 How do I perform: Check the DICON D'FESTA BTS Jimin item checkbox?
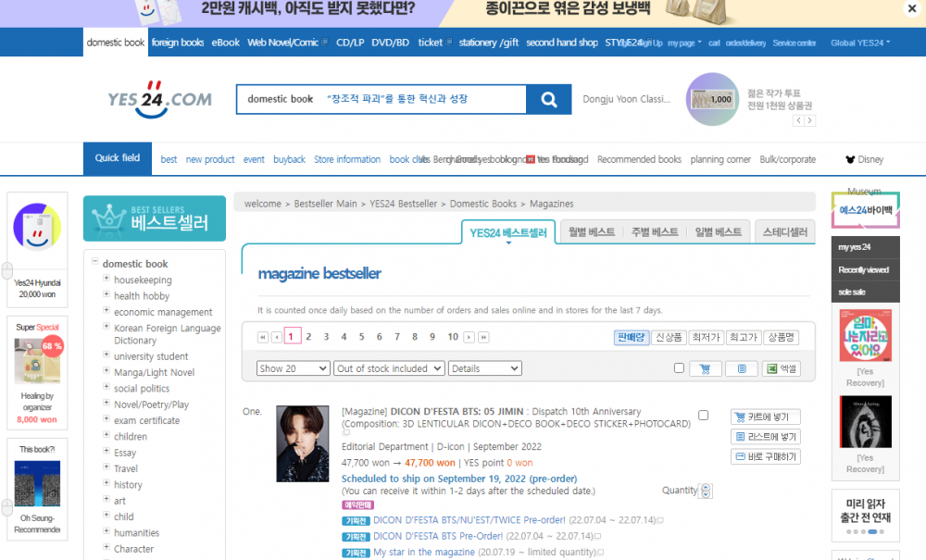pos(704,415)
